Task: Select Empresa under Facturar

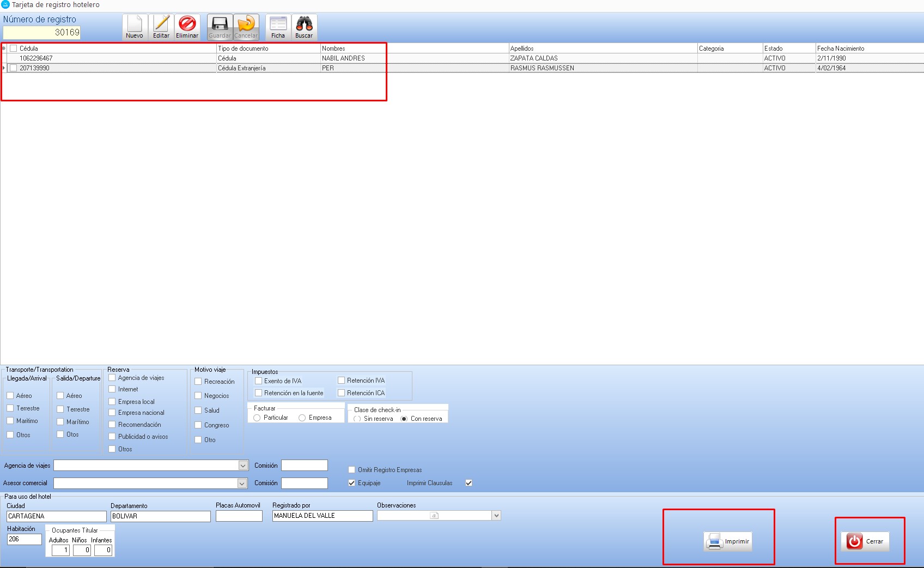Action: pyautogui.click(x=302, y=418)
